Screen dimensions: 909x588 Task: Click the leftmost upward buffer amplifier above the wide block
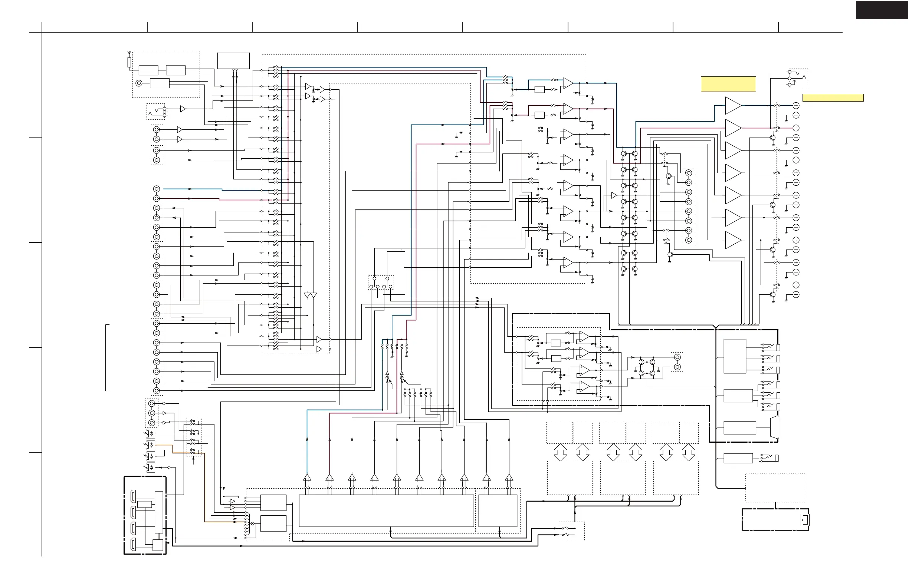point(307,478)
